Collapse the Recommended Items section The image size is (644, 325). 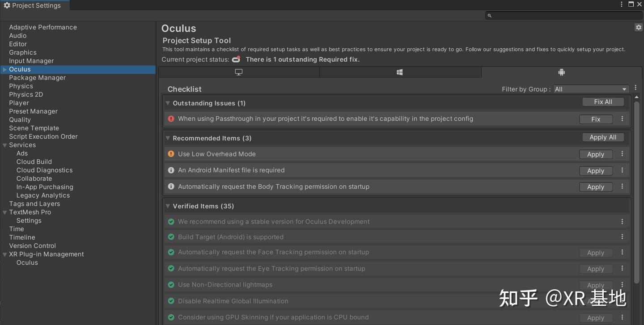(x=168, y=138)
